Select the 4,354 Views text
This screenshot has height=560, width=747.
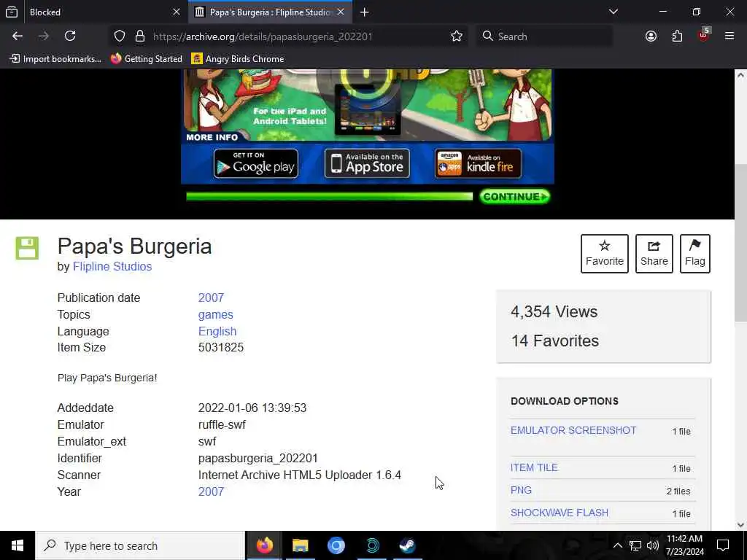click(554, 311)
